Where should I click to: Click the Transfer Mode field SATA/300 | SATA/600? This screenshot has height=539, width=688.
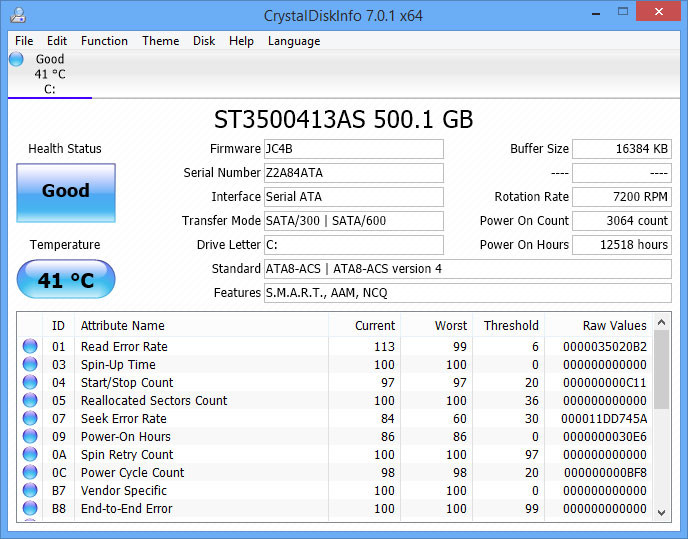click(354, 220)
